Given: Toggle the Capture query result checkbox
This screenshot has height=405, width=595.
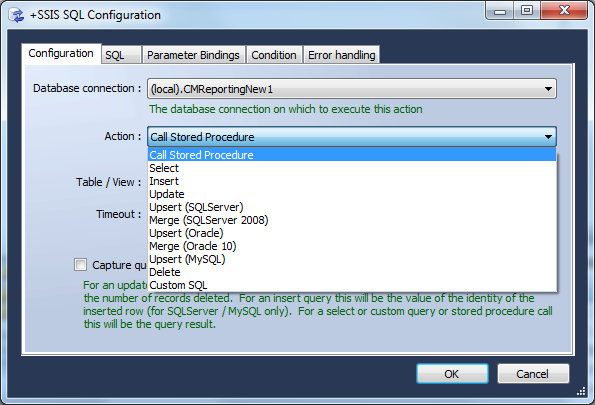Looking at the screenshot, I should pyautogui.click(x=80, y=265).
